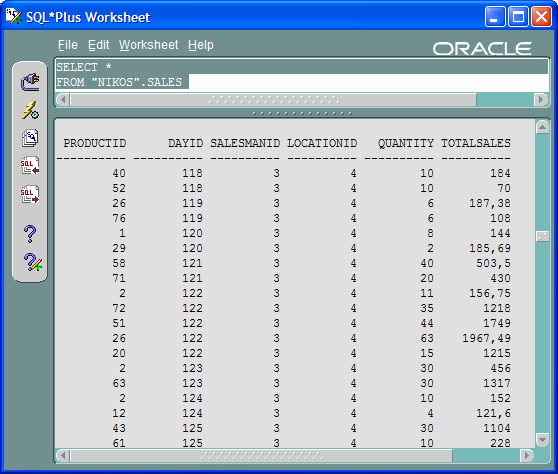Click the database connection plug icon
558x474 pixels.
pyautogui.click(x=30, y=82)
